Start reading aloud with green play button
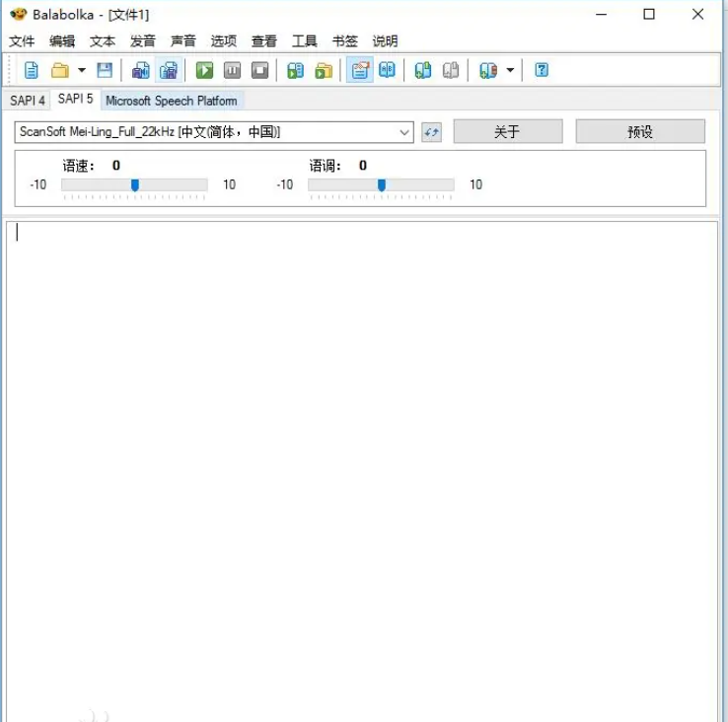 pyautogui.click(x=204, y=71)
